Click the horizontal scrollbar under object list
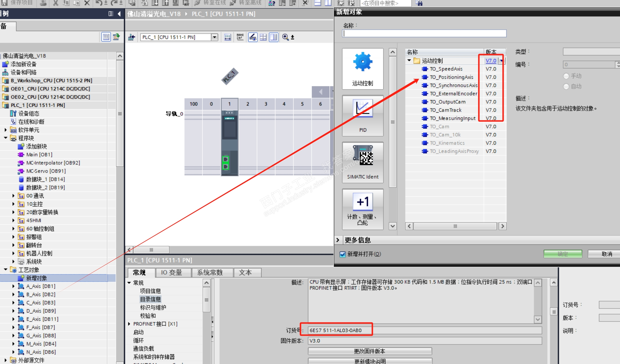 click(455, 226)
